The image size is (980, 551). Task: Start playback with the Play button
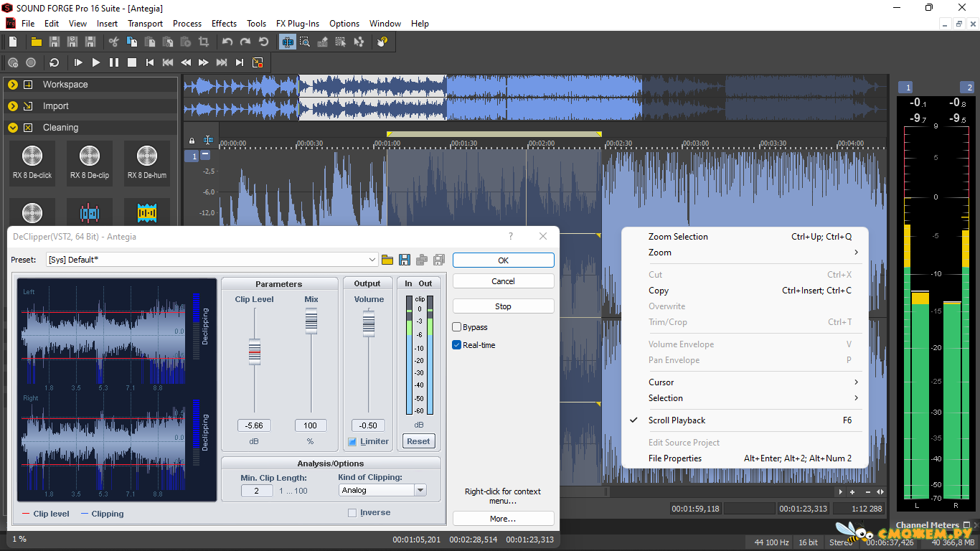(x=96, y=62)
